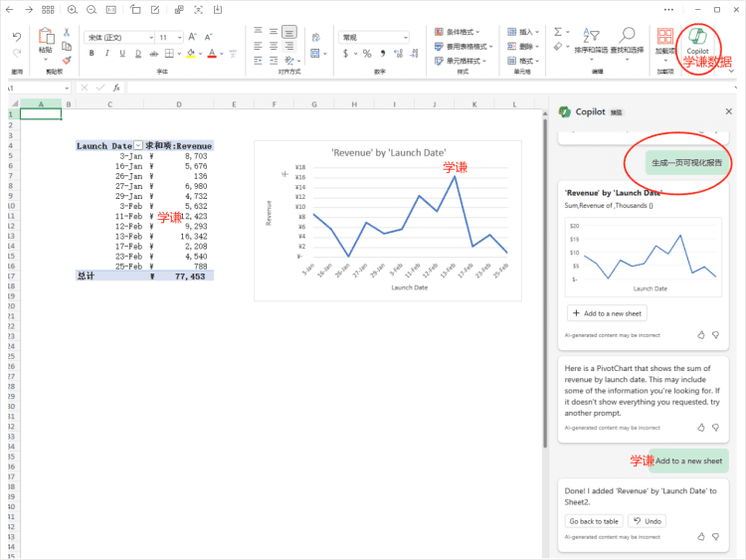Toggle Strikethrough formatting
Screen dimensions: 746x560
pyautogui.click(x=153, y=54)
